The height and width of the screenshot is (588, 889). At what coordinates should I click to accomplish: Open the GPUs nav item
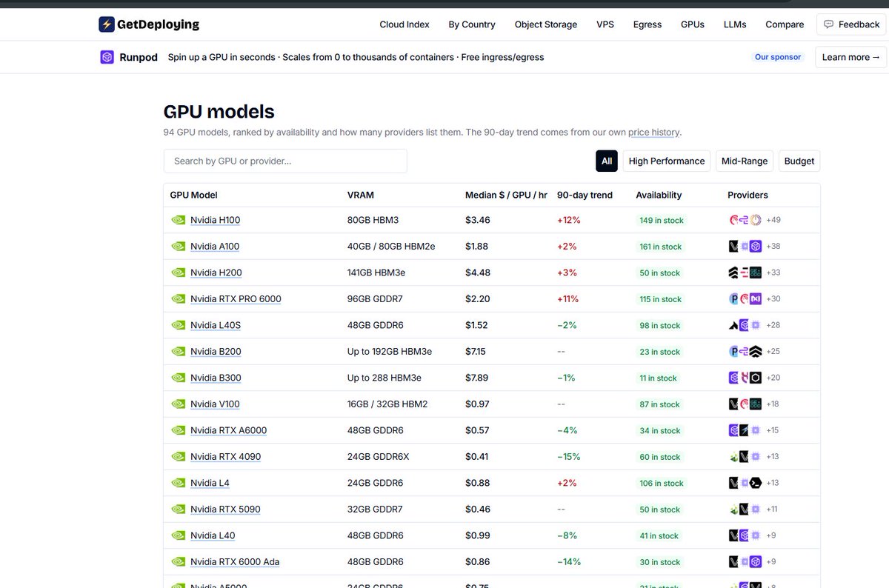tap(693, 24)
